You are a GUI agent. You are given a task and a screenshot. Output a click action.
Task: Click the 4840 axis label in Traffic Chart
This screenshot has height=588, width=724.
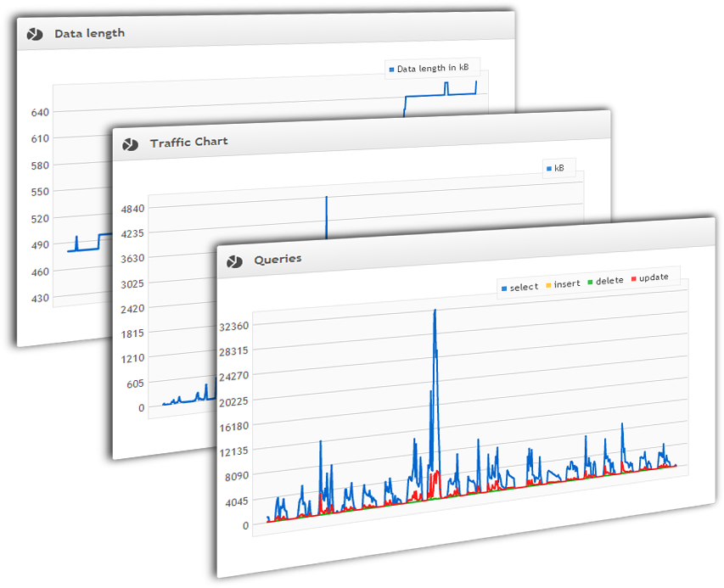click(132, 209)
